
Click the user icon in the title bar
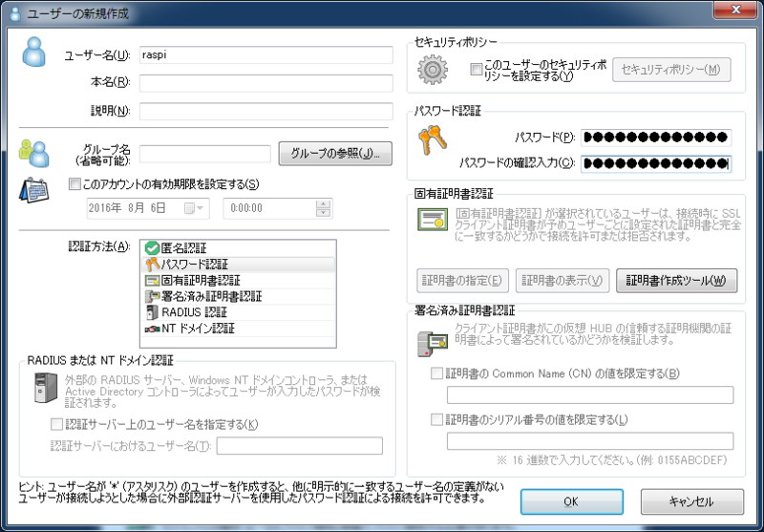[x=14, y=14]
